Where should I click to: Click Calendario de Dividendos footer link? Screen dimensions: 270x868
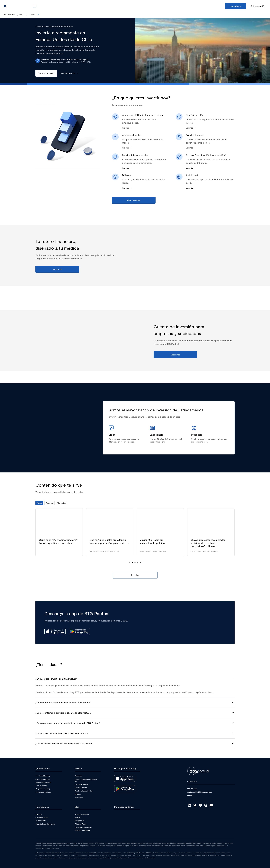pos(45,824)
